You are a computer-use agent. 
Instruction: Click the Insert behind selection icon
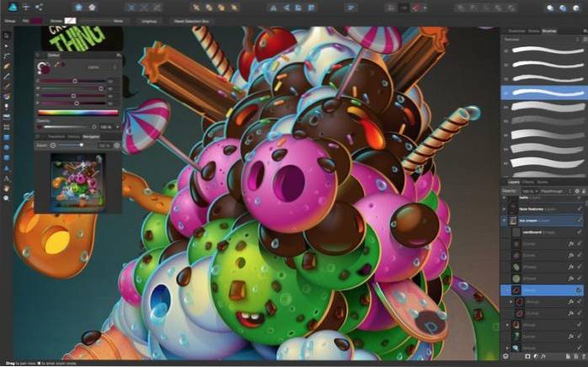(x=550, y=8)
